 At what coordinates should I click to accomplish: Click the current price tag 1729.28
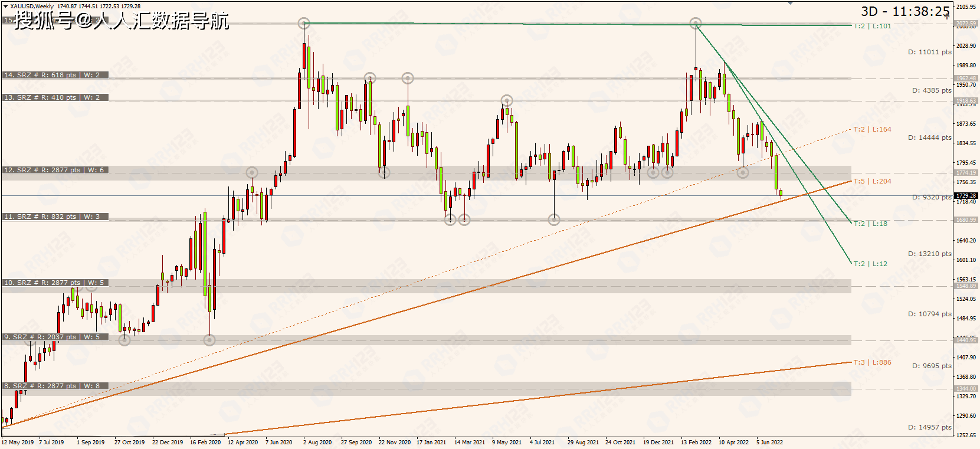[x=966, y=195]
